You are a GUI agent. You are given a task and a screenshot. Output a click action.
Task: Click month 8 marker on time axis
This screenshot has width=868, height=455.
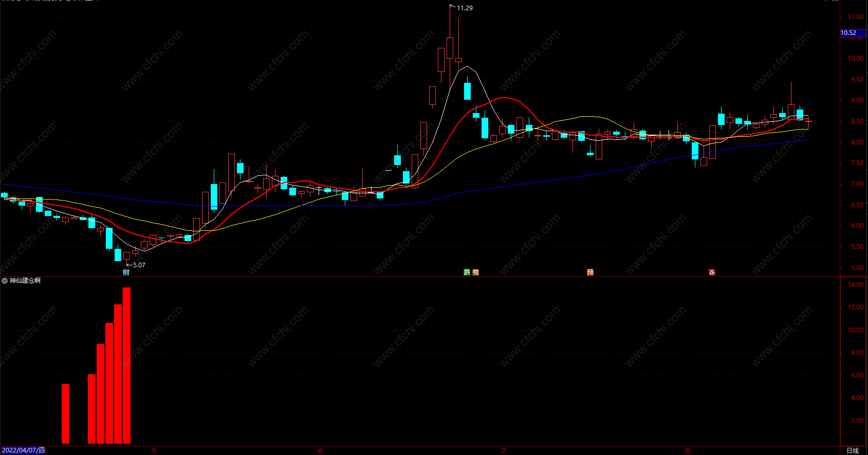[688, 451]
